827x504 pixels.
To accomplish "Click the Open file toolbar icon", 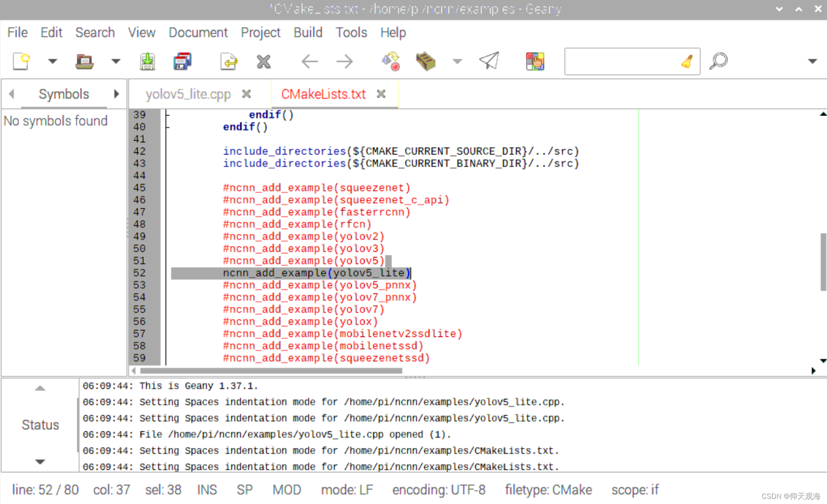I will coord(85,61).
